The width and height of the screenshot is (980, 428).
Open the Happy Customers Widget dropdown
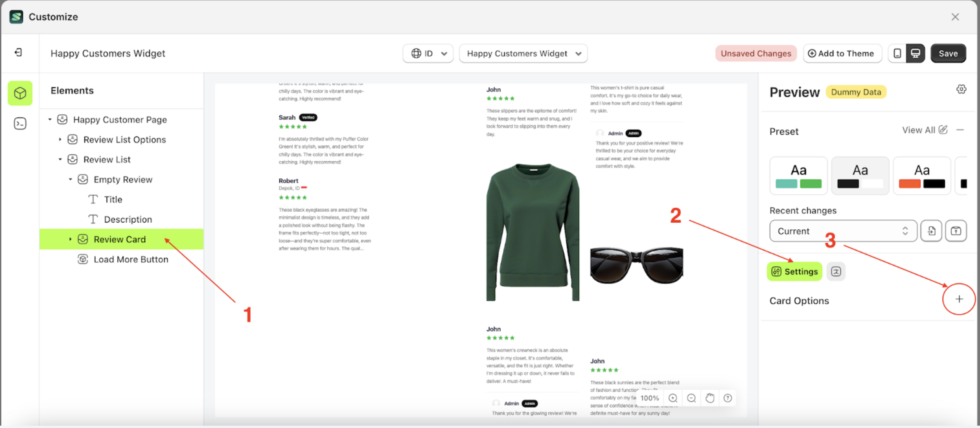tap(523, 53)
